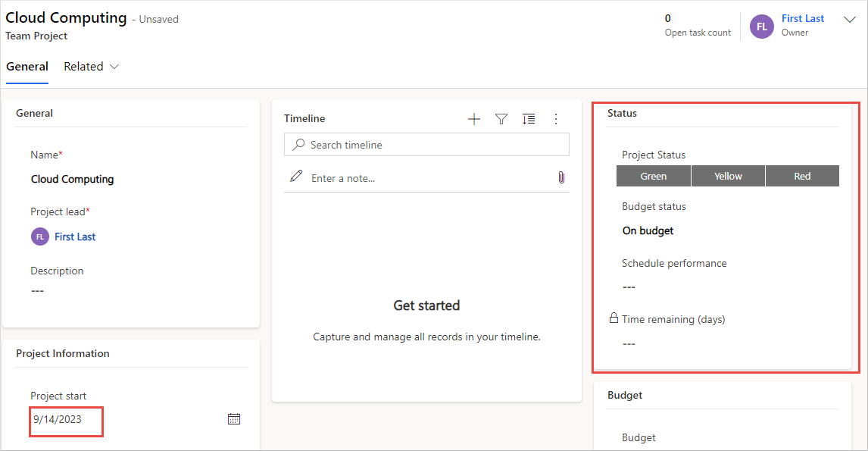Set Project Status to Yellow

(728, 176)
